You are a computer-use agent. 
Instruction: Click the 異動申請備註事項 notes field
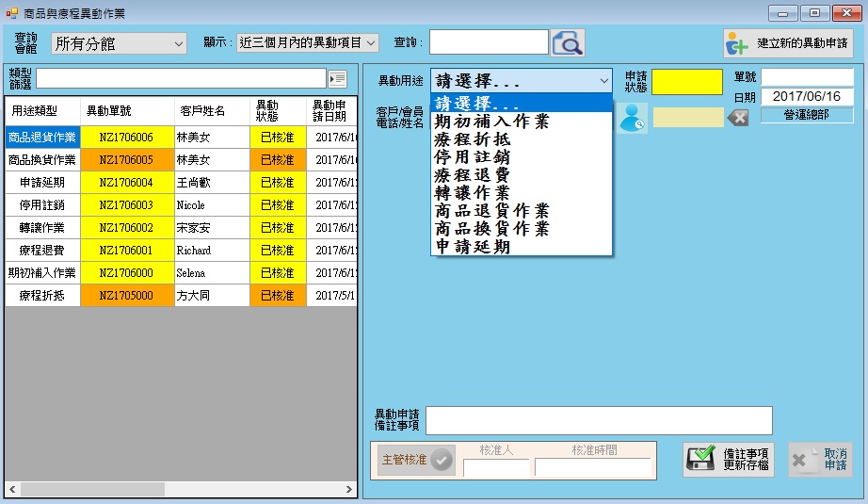click(x=599, y=421)
